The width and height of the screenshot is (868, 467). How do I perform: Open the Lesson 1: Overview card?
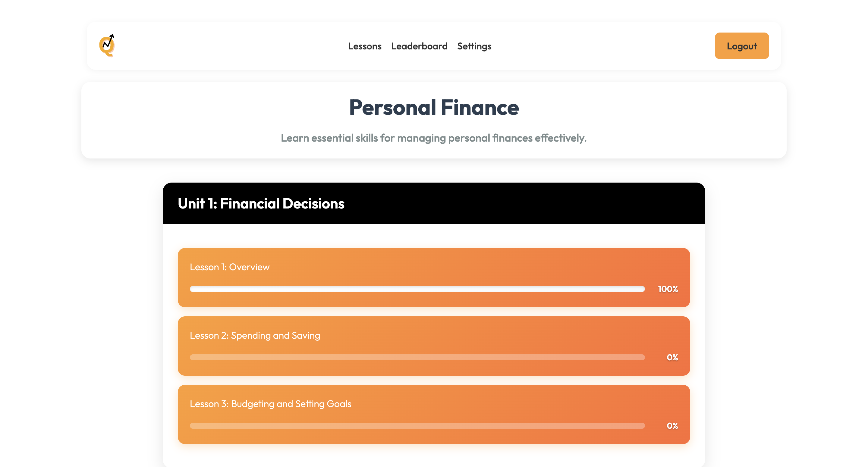434,278
